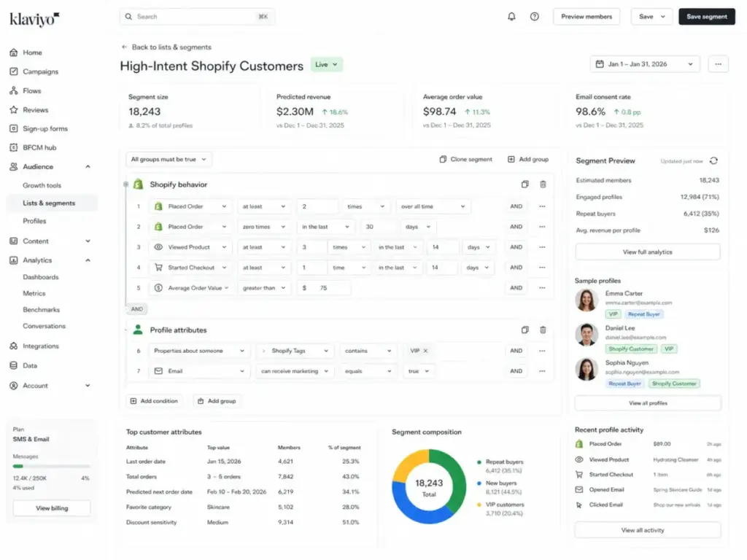Image resolution: width=747 pixels, height=560 pixels.
Task: Click the Reviews star icon
Action: pyautogui.click(x=14, y=109)
